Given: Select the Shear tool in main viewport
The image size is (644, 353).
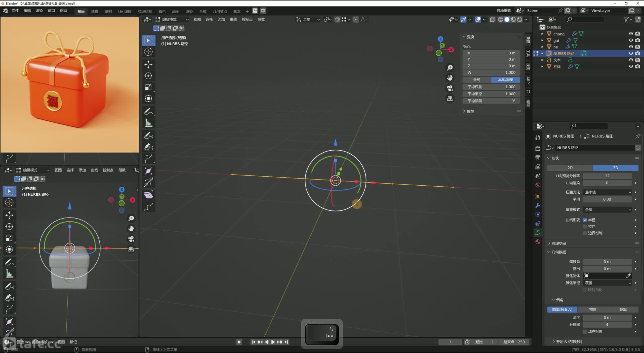Looking at the screenshot, I should point(148,195).
